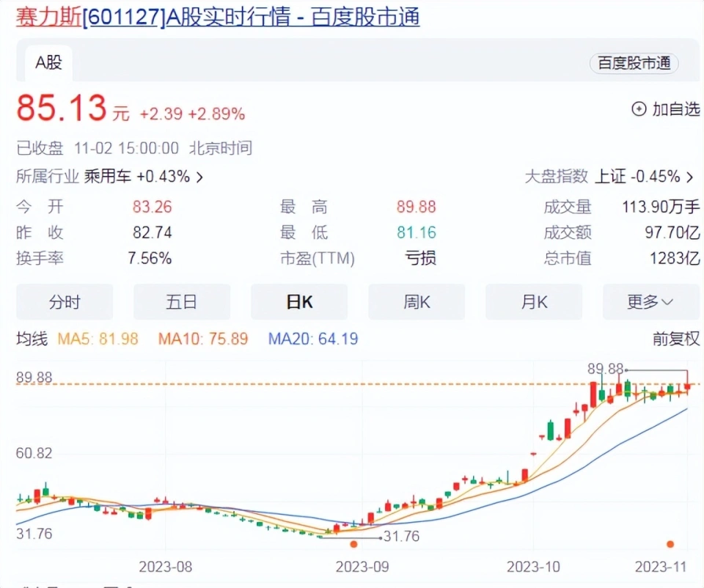Click the 2023-08 date axis label
The image size is (704, 588).
166,567
